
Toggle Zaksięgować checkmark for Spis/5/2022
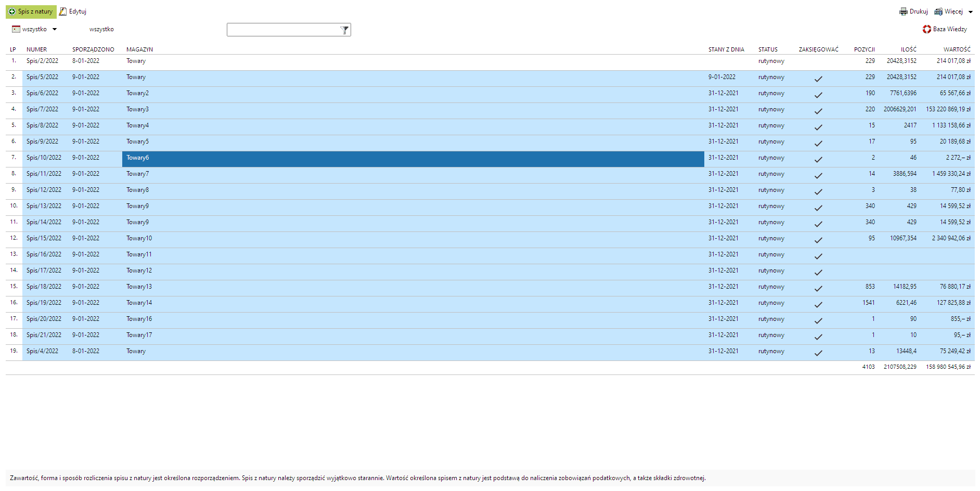coord(818,79)
